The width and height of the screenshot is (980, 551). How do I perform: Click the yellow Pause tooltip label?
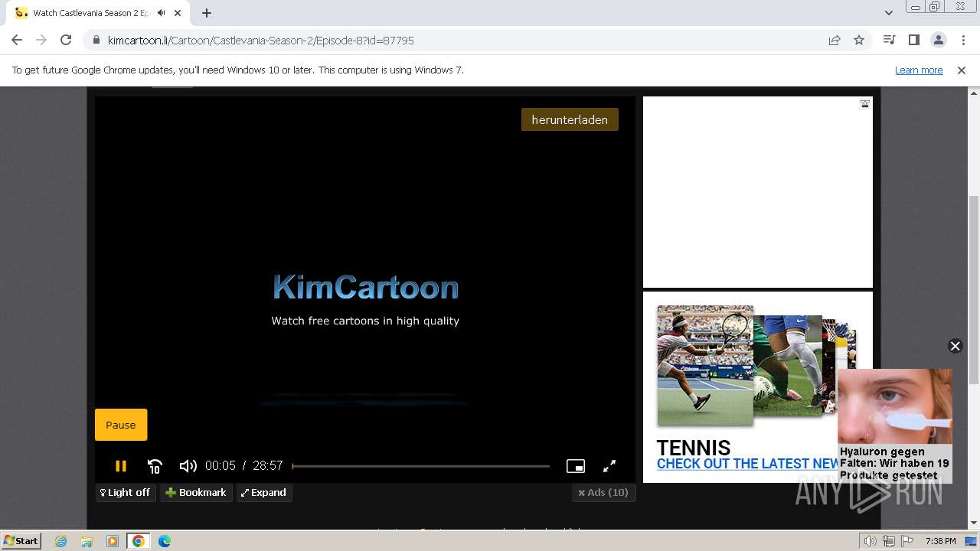[x=120, y=425]
